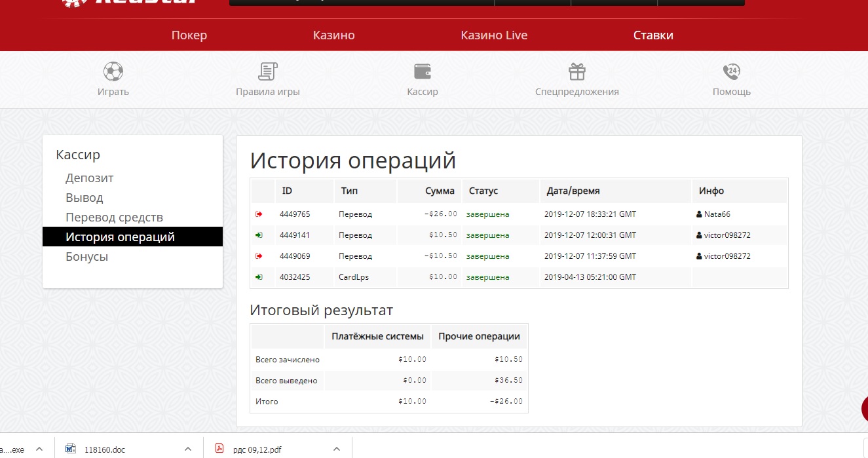Click outgoing arrow icon for transaction 4449069
This screenshot has height=458, width=868.
coord(259,256)
